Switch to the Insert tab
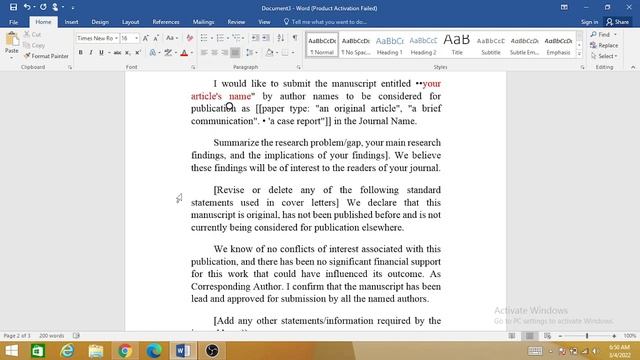This screenshot has width=640, height=360. (71, 22)
